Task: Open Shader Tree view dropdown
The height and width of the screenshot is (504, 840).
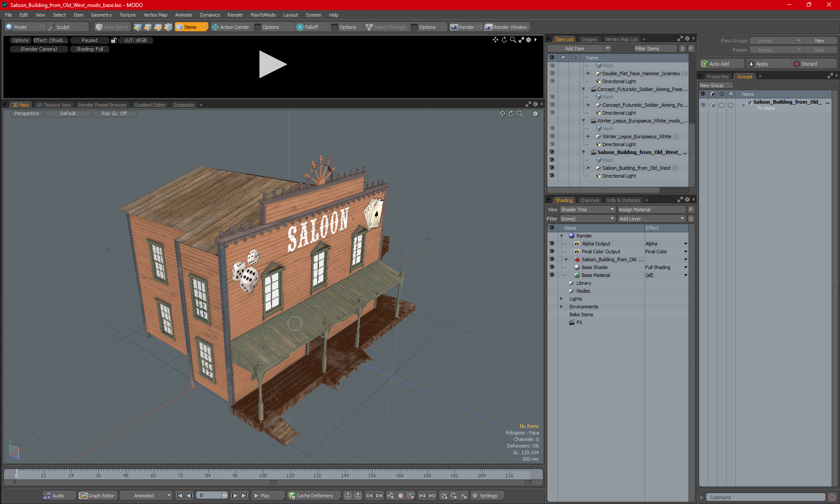Action: (588, 210)
